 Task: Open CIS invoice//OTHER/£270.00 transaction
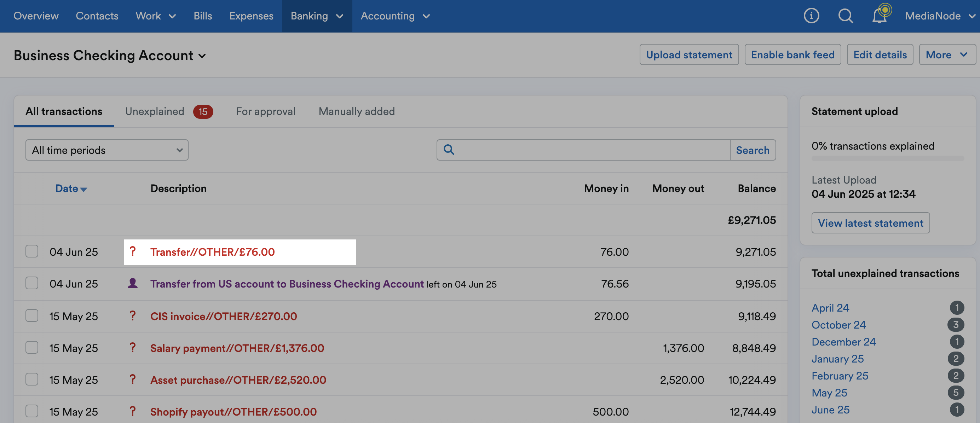coord(223,316)
